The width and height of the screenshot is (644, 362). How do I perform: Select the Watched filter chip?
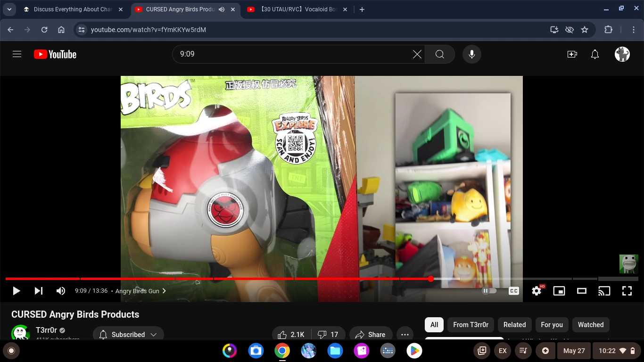click(590, 325)
